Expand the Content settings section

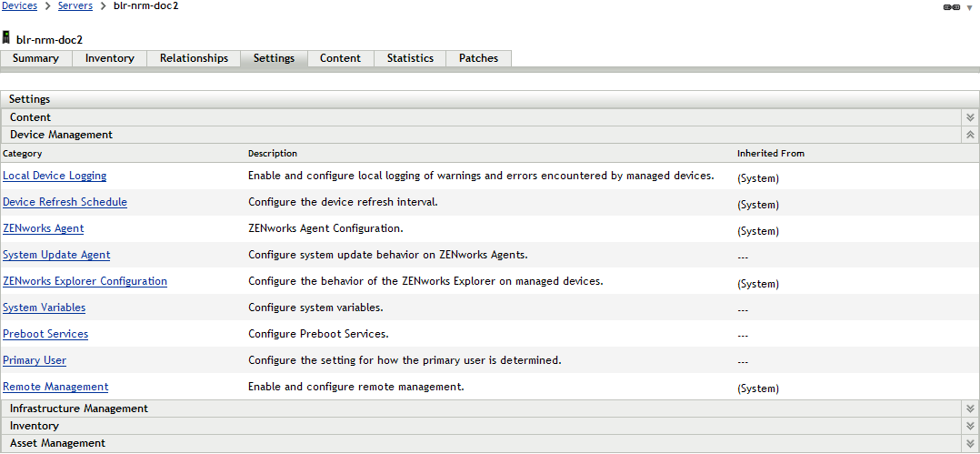click(970, 117)
